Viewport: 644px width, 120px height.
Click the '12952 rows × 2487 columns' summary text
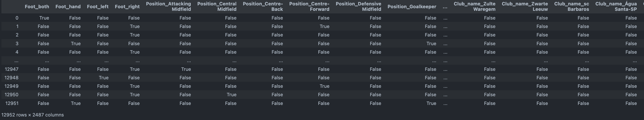[32, 115]
